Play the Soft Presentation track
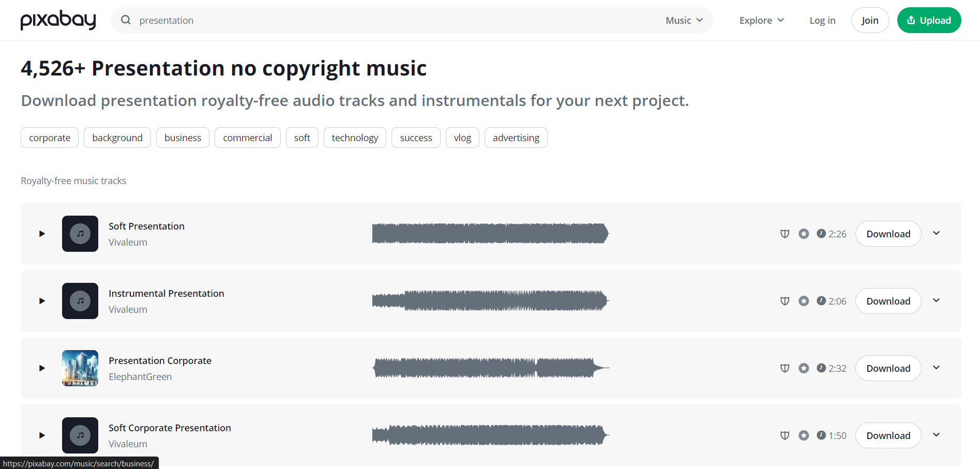 click(x=42, y=234)
